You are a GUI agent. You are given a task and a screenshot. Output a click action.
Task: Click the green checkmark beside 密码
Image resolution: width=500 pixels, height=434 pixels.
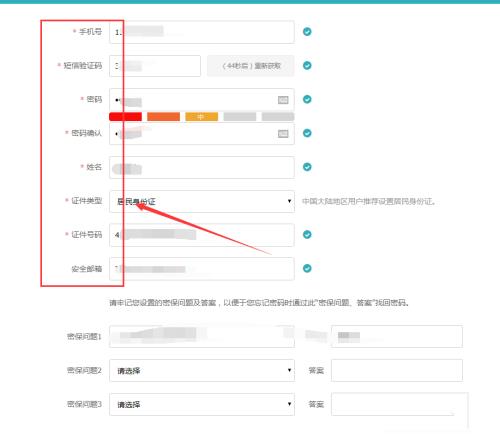[x=307, y=99]
